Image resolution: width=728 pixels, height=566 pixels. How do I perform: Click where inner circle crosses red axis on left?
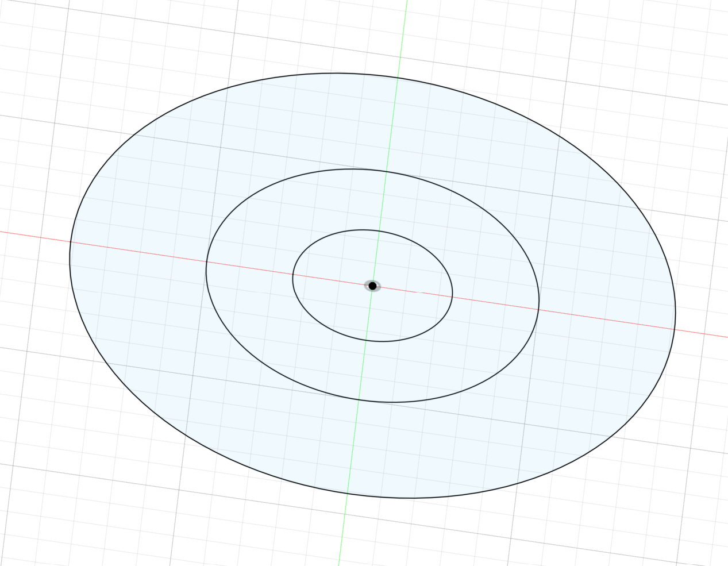[293, 274]
